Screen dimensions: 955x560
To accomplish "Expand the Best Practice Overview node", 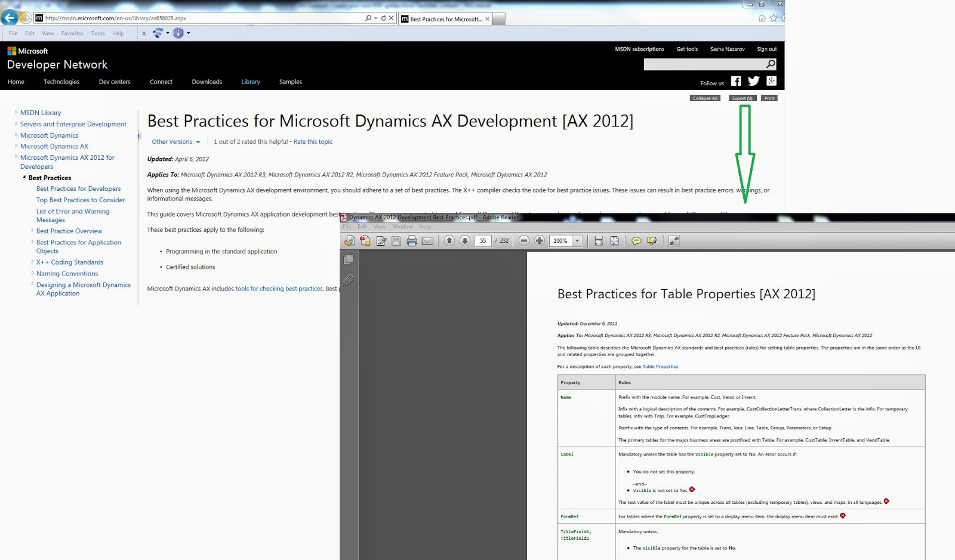I will [x=32, y=230].
